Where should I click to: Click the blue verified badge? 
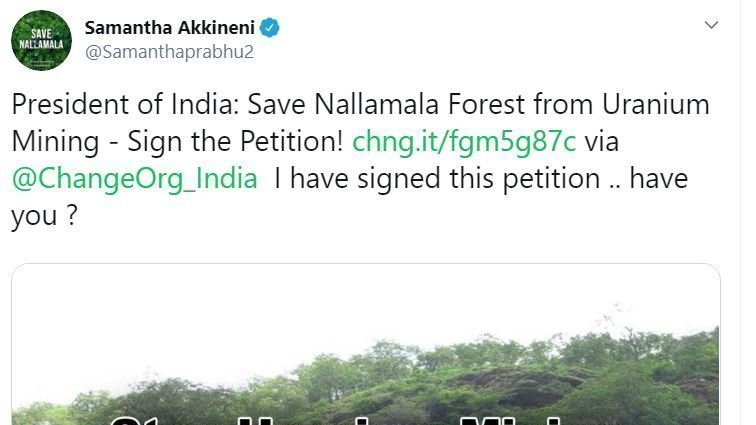coord(269,28)
